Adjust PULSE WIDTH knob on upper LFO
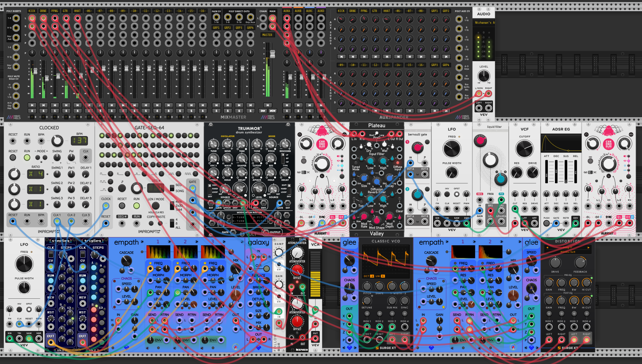 click(x=451, y=173)
